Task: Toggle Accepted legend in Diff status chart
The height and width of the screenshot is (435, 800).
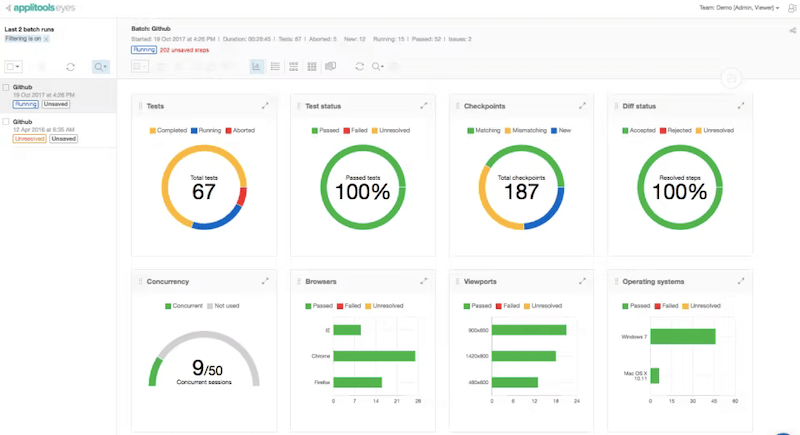Action: click(639, 131)
